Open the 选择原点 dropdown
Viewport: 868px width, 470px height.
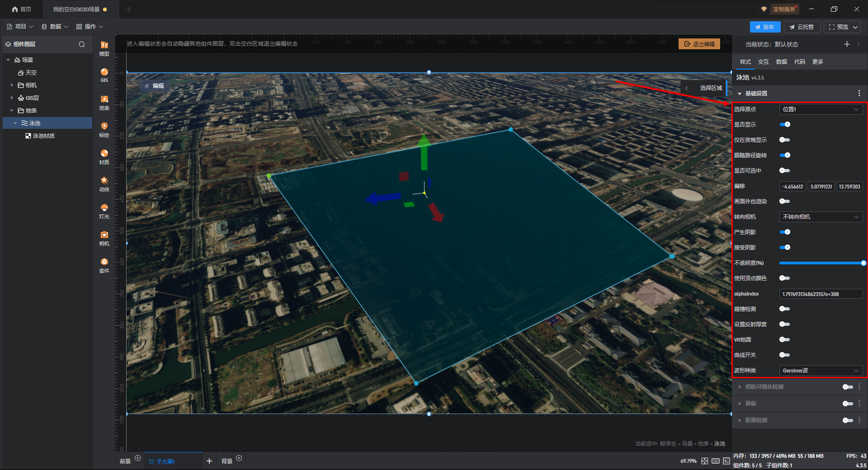tap(821, 109)
